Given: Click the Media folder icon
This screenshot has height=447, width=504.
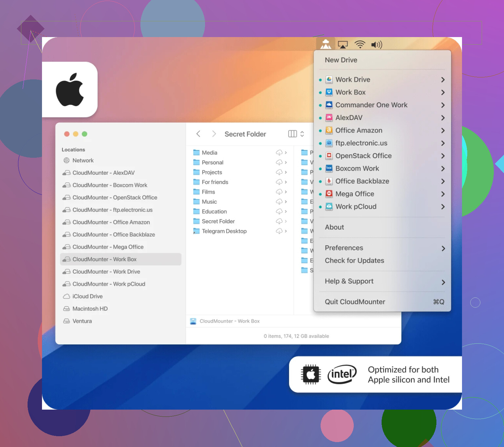Looking at the screenshot, I should pos(197,152).
